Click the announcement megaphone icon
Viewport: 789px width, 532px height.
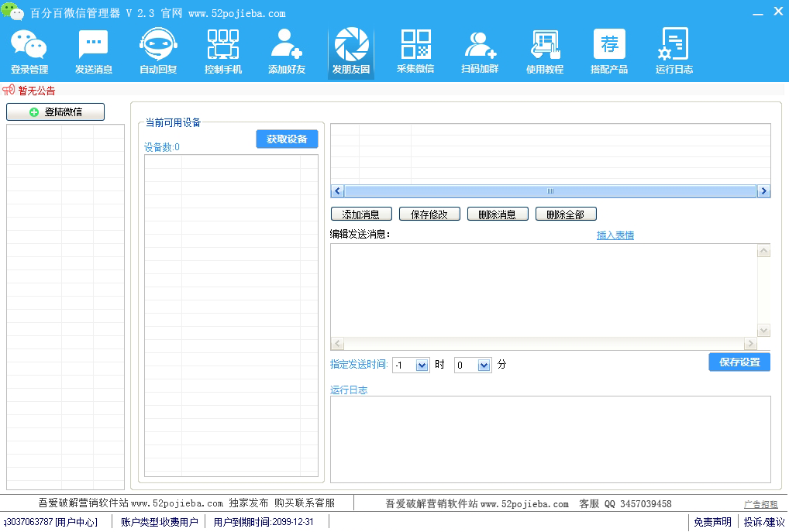[8, 91]
